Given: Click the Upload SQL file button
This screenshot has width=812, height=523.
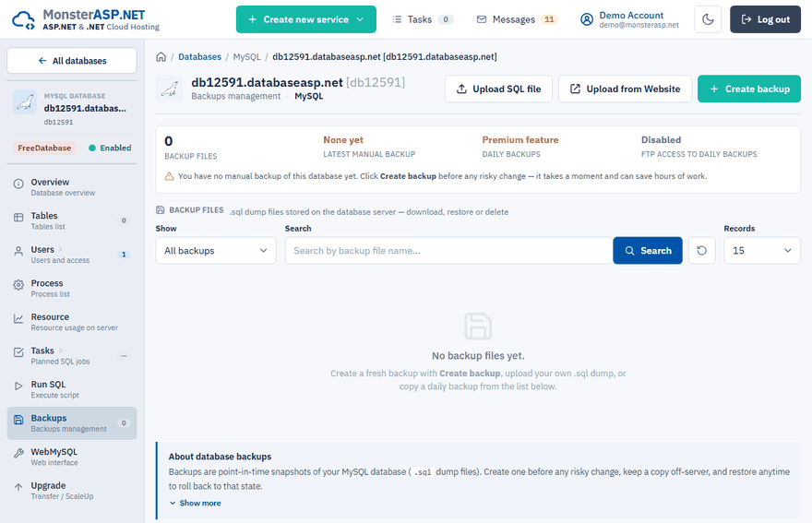Looking at the screenshot, I should click(498, 89).
